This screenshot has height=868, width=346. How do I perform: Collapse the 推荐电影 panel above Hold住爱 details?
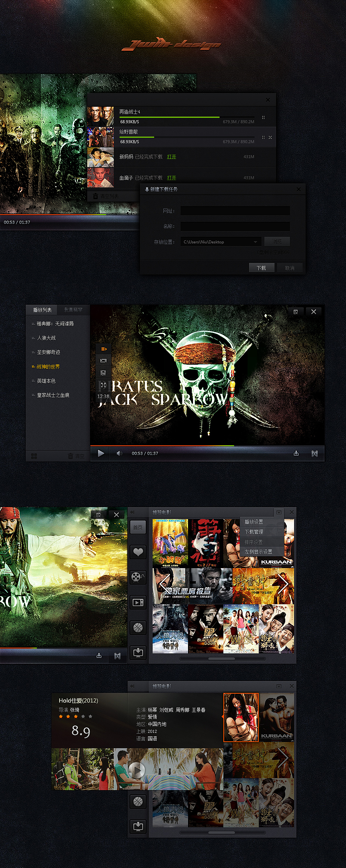point(132,686)
